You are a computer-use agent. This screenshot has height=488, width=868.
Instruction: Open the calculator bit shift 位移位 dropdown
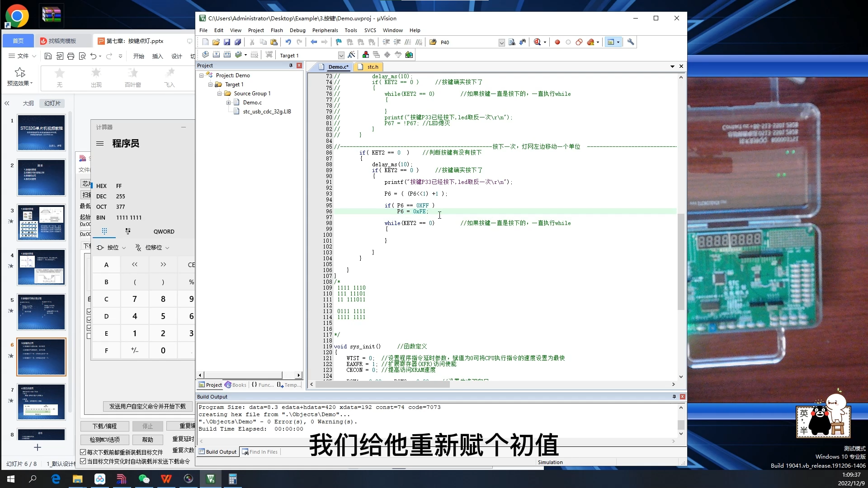[x=152, y=248]
